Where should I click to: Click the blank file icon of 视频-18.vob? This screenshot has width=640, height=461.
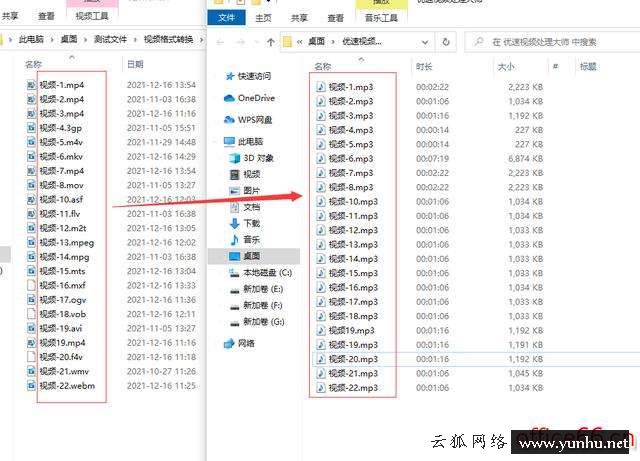pyautogui.click(x=31, y=314)
